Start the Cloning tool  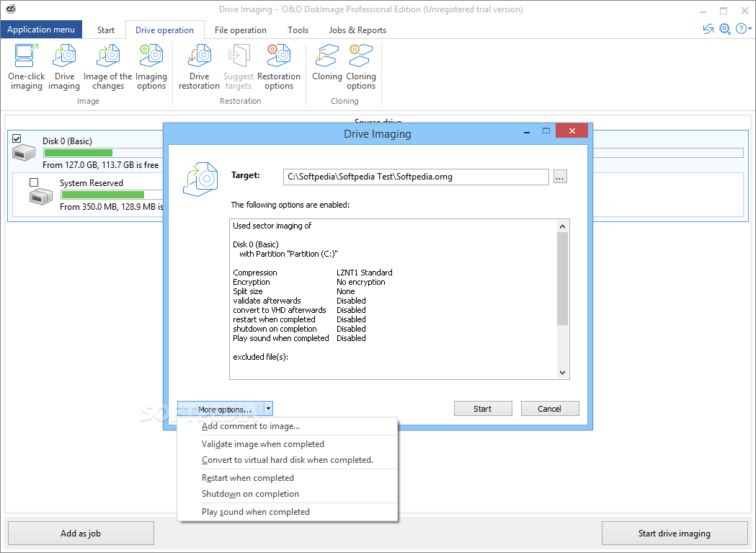pyautogui.click(x=327, y=63)
